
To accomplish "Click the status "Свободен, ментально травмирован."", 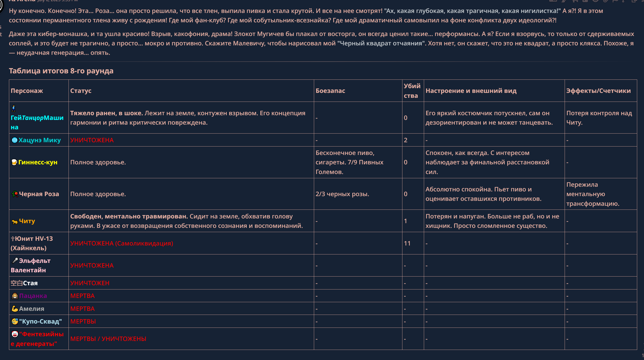I will point(129,216).
